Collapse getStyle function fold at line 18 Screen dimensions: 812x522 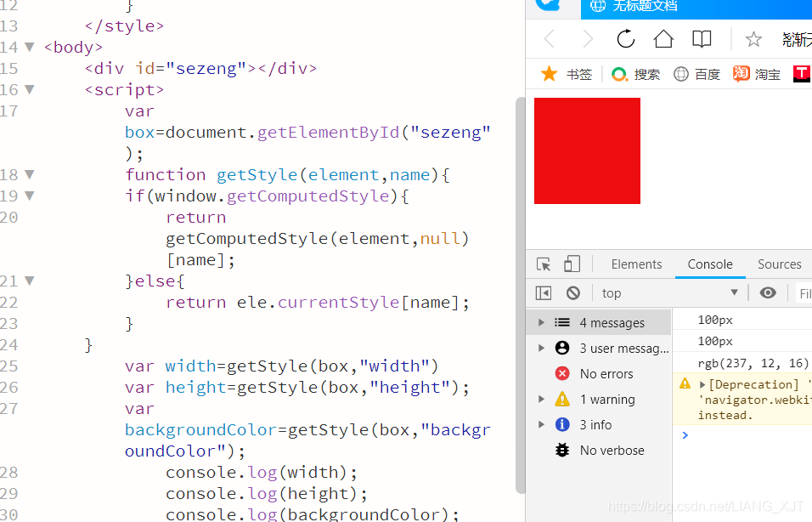(30, 174)
